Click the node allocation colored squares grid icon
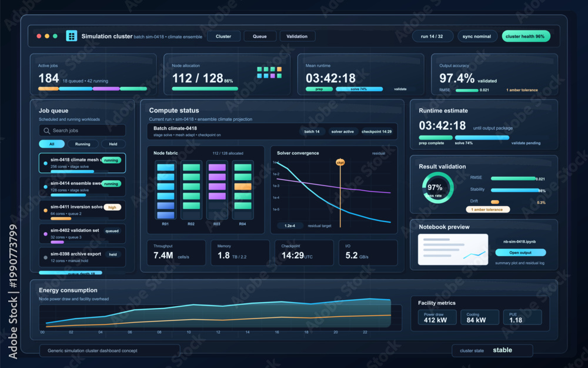The width and height of the screenshot is (588, 368). pos(269,72)
